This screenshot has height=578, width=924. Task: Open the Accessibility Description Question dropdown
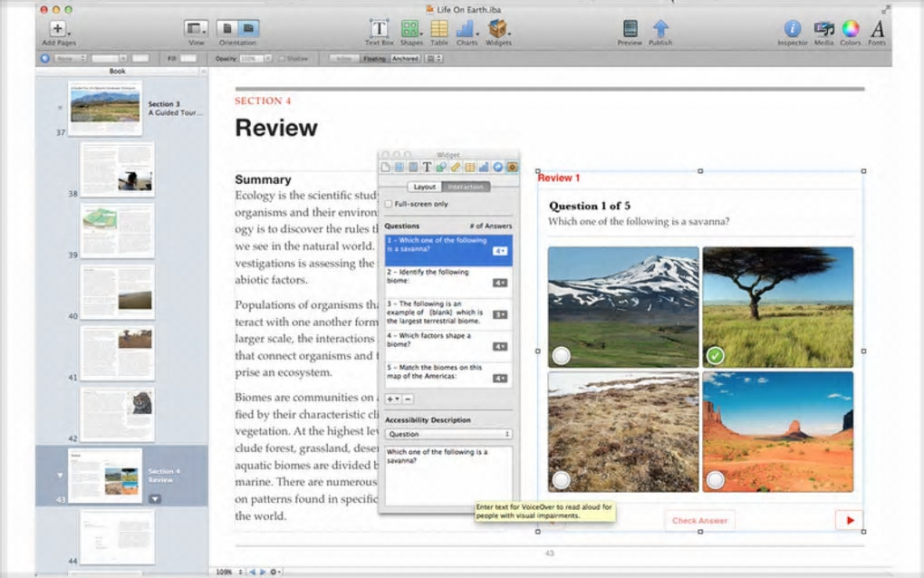click(448, 435)
